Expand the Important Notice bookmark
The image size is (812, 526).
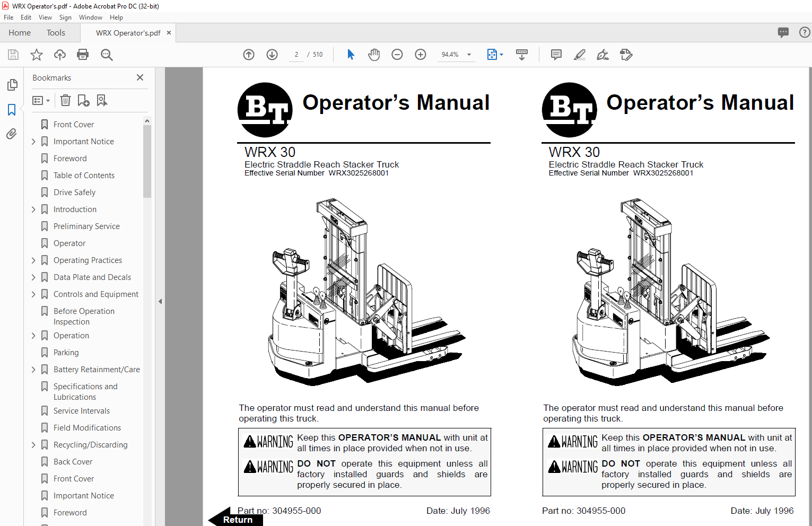click(x=33, y=142)
